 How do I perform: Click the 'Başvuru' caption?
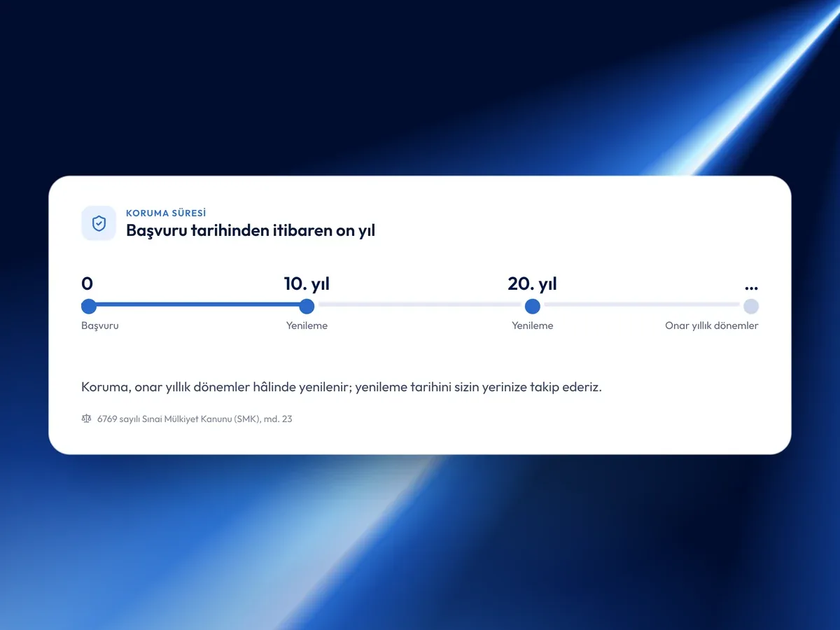pos(100,325)
